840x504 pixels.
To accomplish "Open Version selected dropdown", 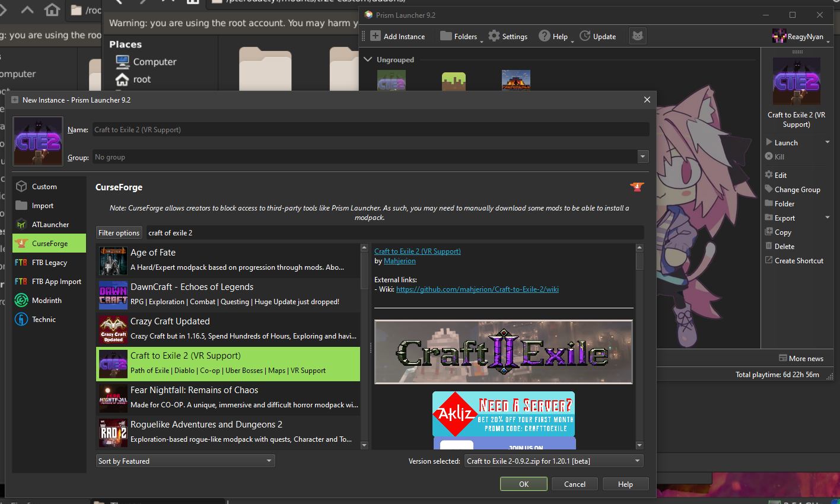I will tap(553, 461).
